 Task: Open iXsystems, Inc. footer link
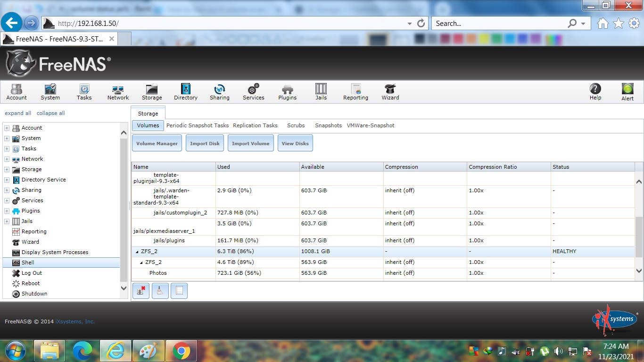[x=75, y=321]
